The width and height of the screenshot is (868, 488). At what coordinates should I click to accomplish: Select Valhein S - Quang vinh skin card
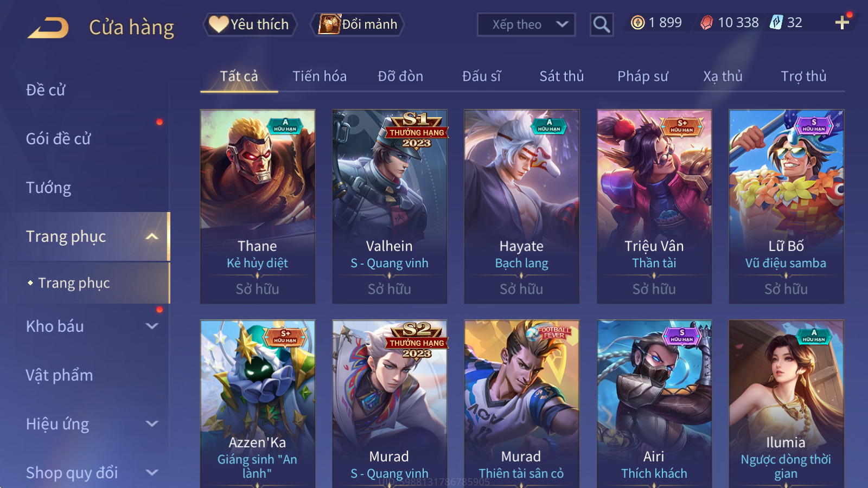390,207
